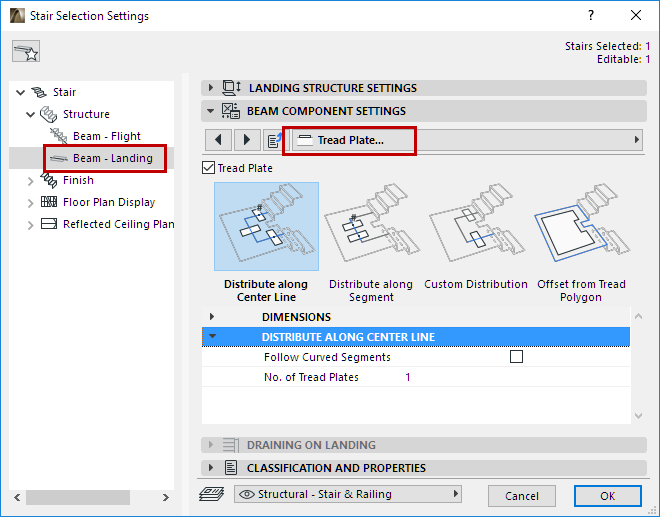Click the arrow at right of Tread Plate bar
660x517 pixels.
(636, 140)
